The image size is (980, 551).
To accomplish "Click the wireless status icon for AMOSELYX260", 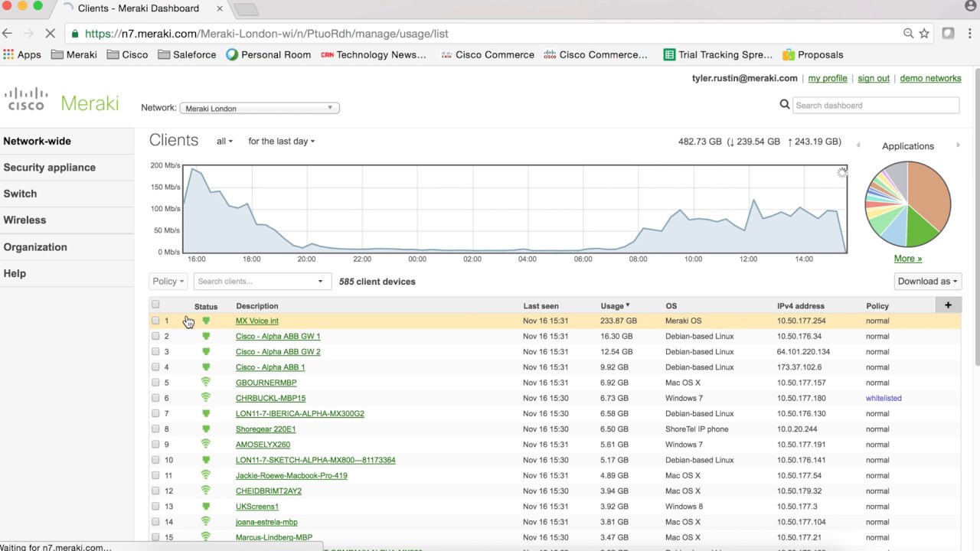I will coord(206,444).
